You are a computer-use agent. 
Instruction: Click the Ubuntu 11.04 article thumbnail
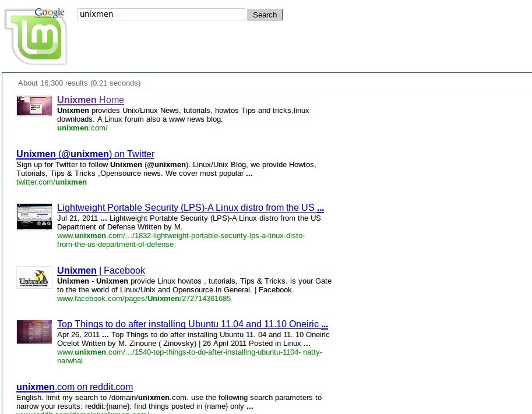tap(34, 332)
